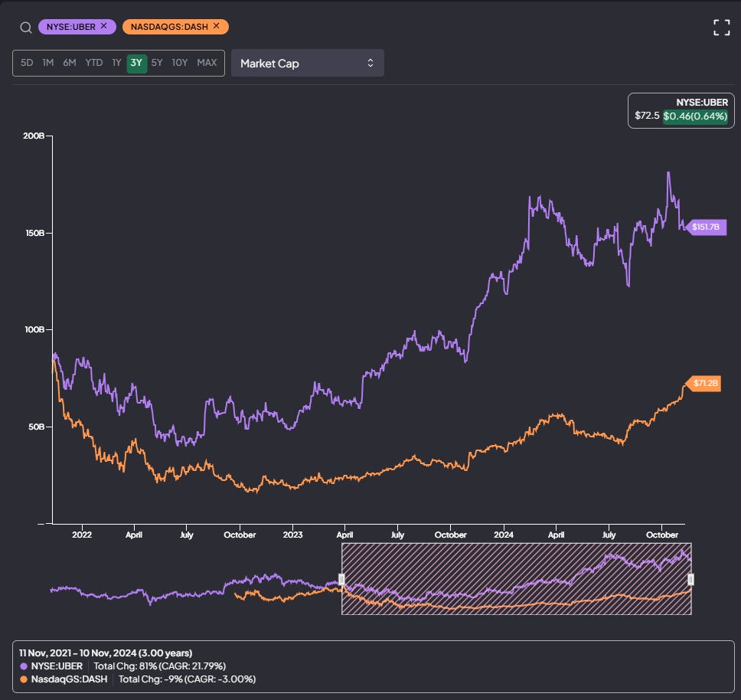
Task: Switch range to 1M
Action: point(48,62)
